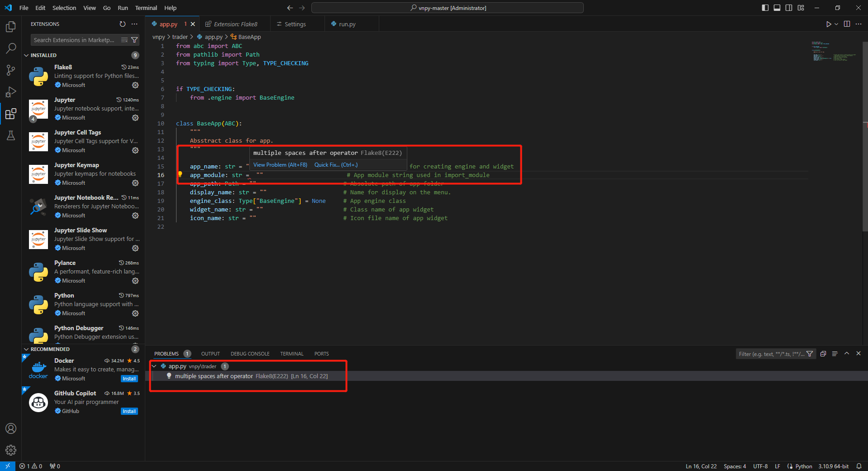Maximize the panel size with chevron

pyautogui.click(x=847, y=353)
